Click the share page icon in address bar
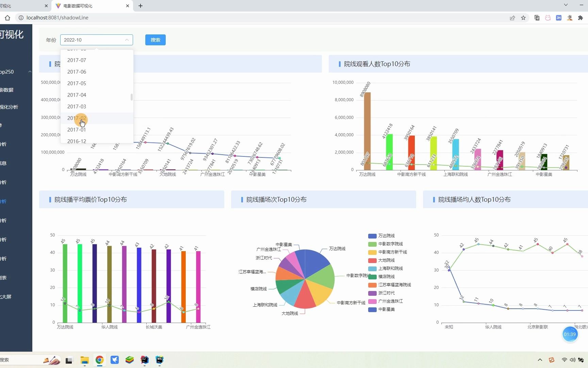This screenshot has width=588, height=368. tap(512, 18)
